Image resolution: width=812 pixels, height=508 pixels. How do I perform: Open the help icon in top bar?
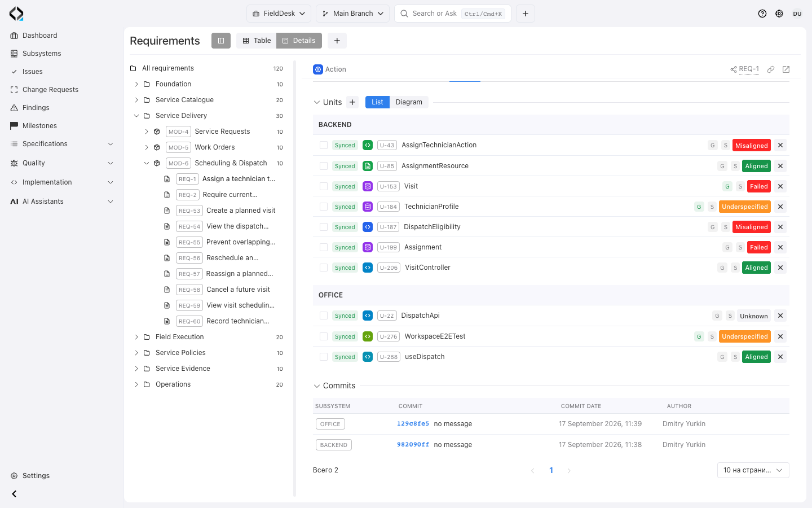[x=762, y=14]
